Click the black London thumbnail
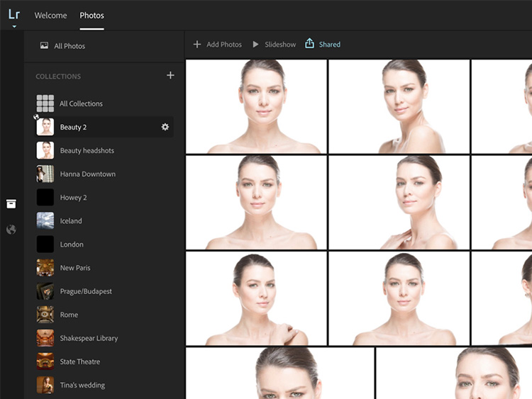Image resolution: width=532 pixels, height=399 pixels. coord(45,244)
